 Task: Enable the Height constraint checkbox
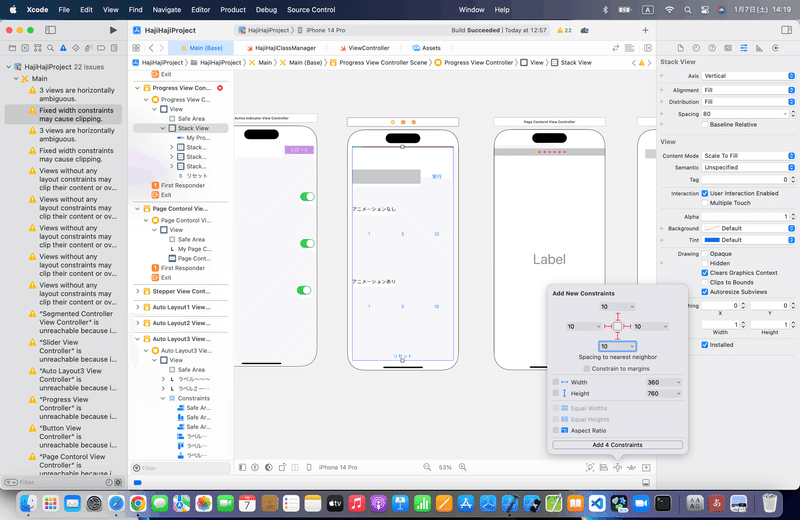tap(556, 393)
